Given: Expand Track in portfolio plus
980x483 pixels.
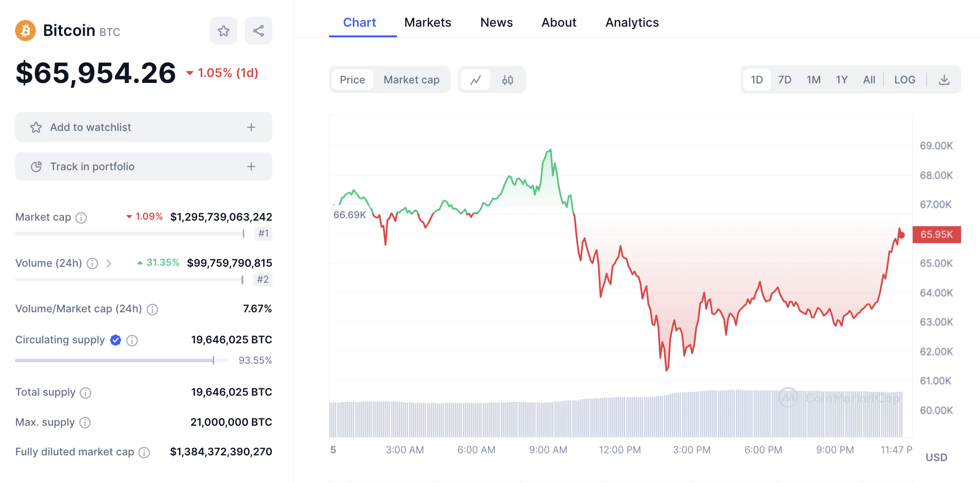Looking at the screenshot, I should click(251, 167).
